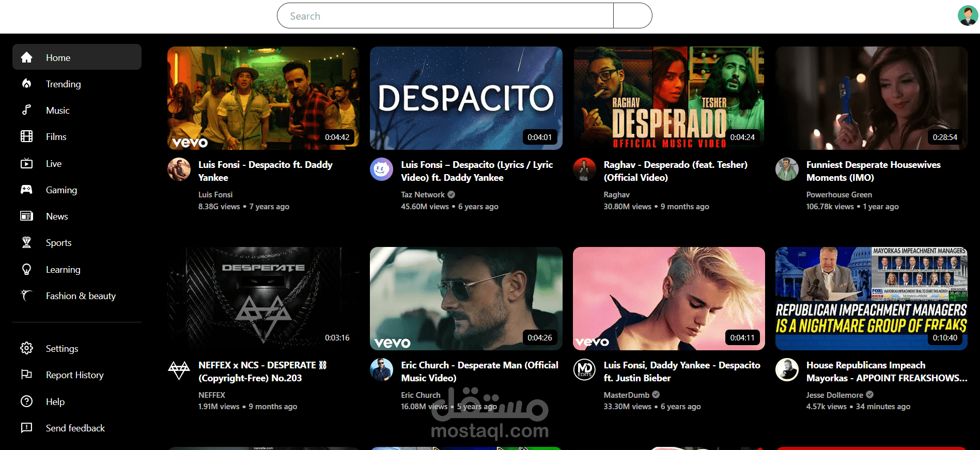Open NEFFEX channel logo avatar
Image resolution: width=980 pixels, height=450 pixels.
coord(179,369)
